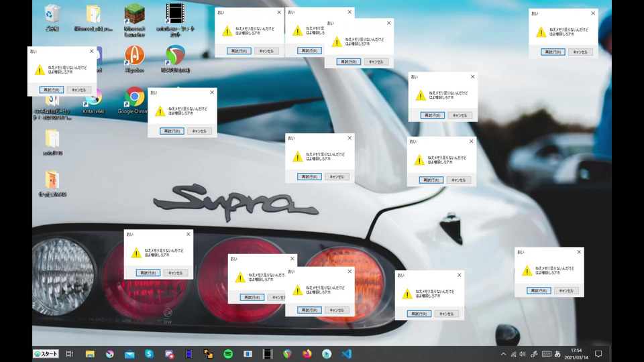Open the 17:54 clock and calendar
644x362 pixels.
coord(576,354)
